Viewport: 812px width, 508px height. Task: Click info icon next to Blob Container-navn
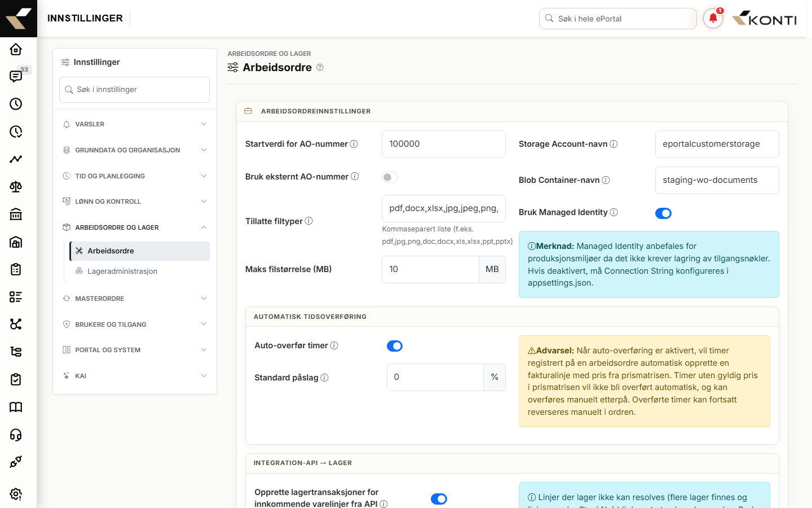(606, 180)
